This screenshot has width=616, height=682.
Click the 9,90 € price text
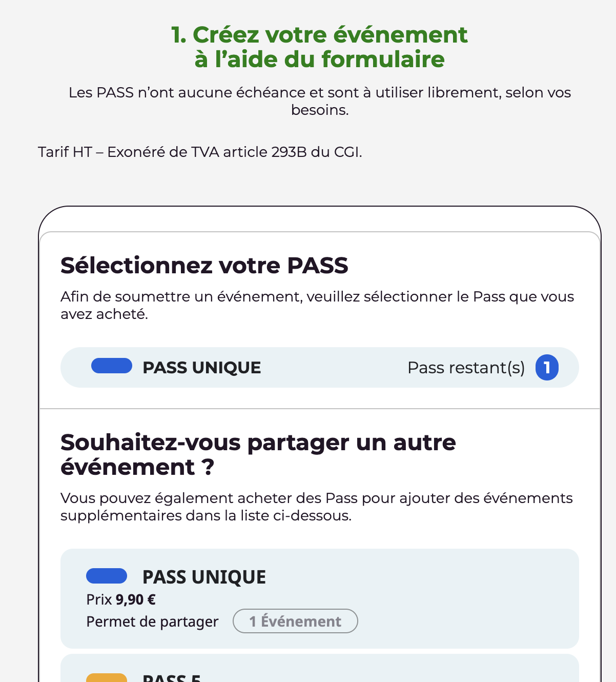(x=136, y=599)
